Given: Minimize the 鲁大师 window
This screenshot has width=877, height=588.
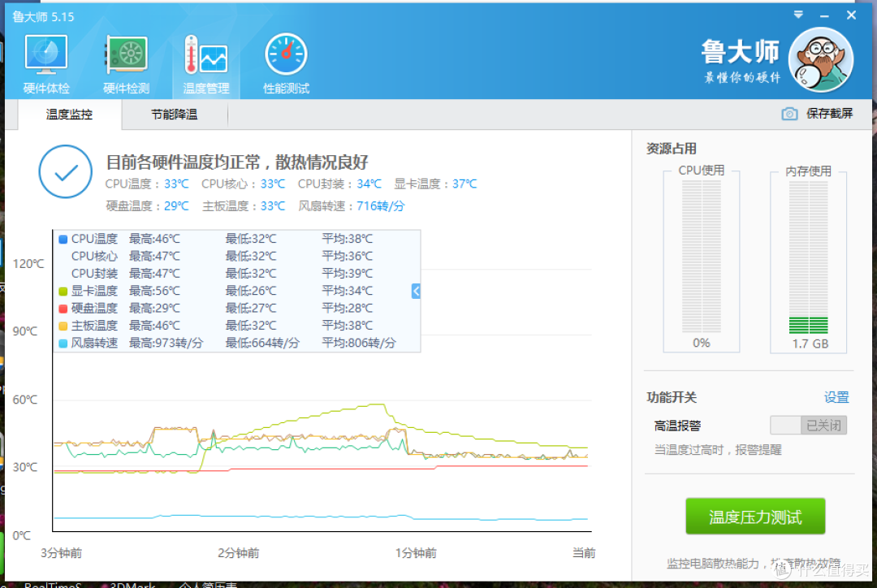Looking at the screenshot, I should pos(824,15).
